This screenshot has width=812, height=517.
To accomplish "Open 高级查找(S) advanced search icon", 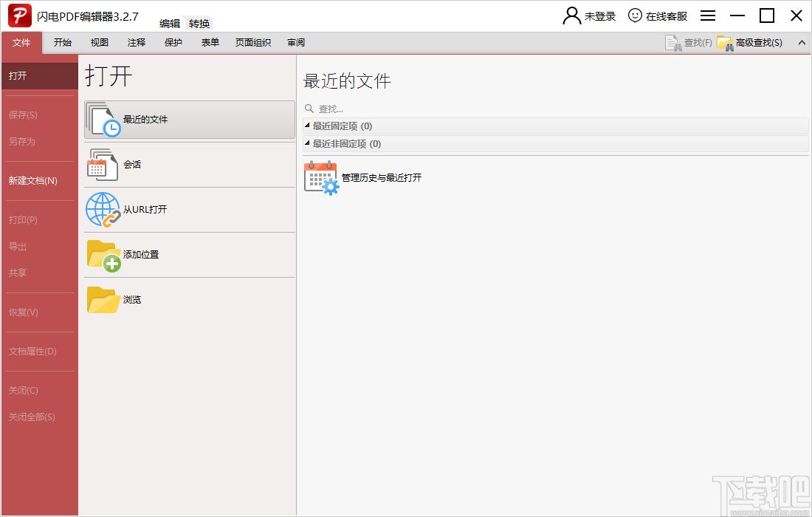I will tap(726, 44).
